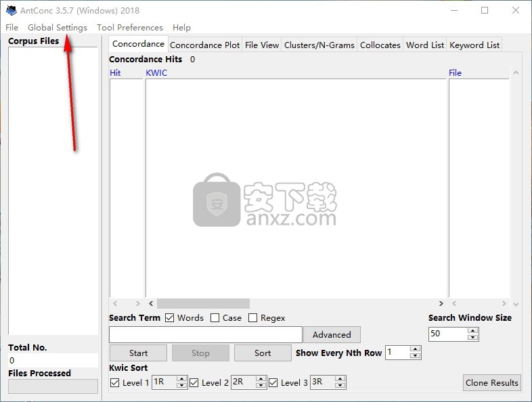
Task: Click the Clone Results button
Action: (x=491, y=382)
